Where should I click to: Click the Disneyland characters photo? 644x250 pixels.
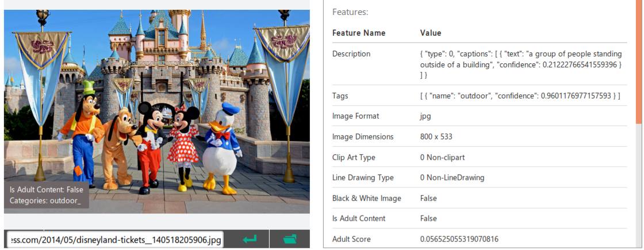157,111
